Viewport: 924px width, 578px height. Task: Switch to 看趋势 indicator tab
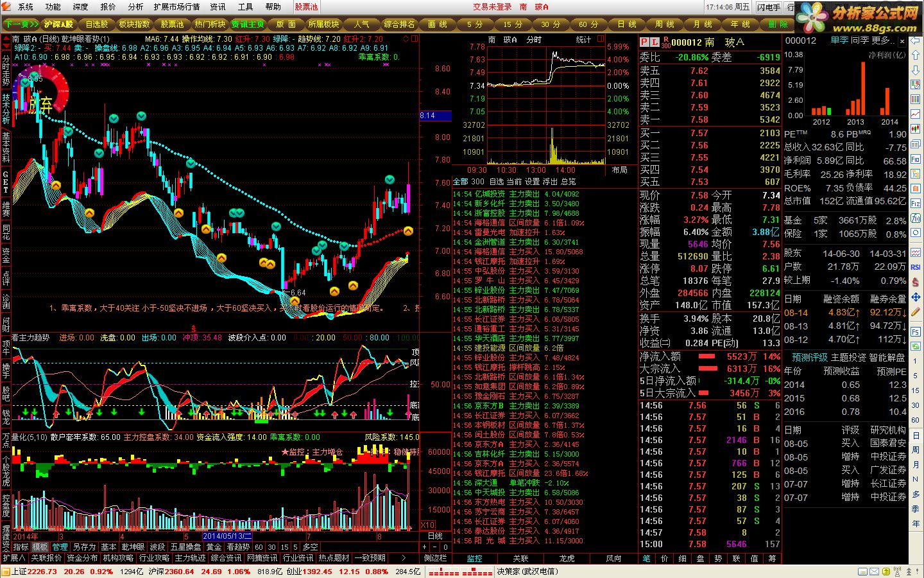238,547
